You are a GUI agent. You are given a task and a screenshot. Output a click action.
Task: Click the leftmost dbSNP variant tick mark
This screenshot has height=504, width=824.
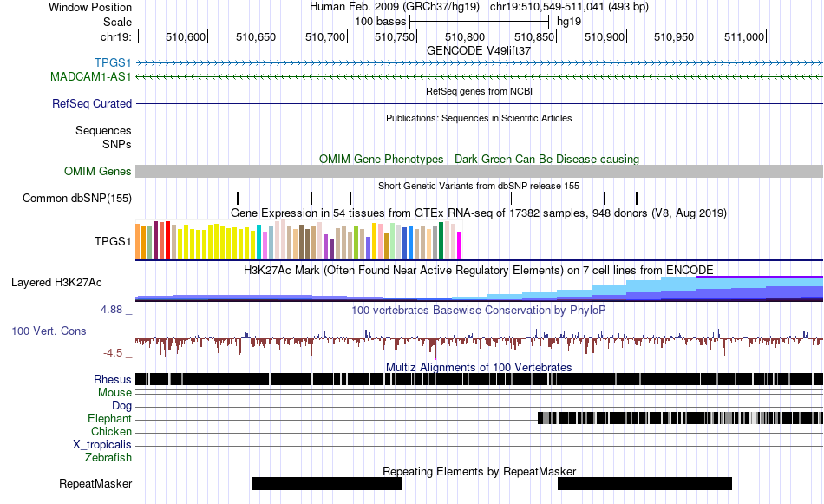(238, 198)
